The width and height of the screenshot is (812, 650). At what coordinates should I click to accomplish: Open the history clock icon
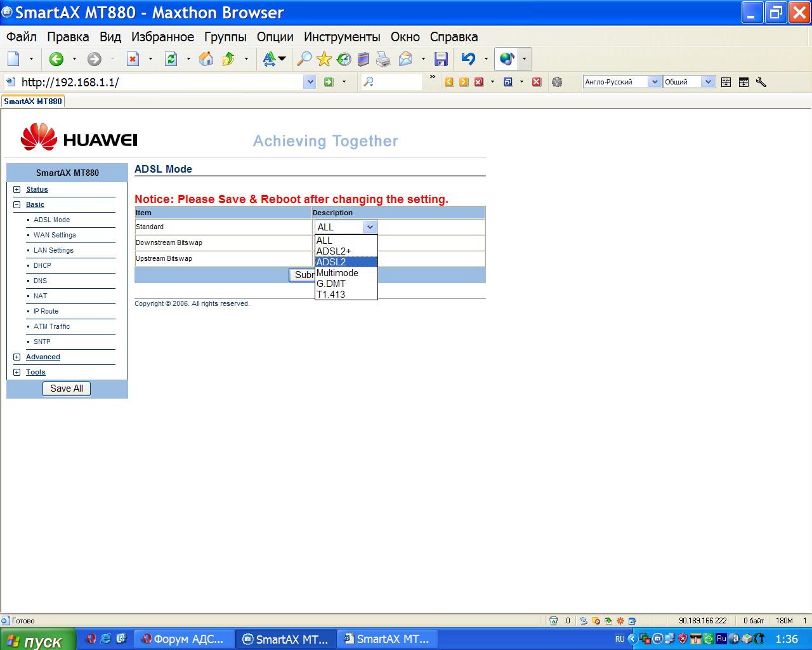[x=344, y=59]
